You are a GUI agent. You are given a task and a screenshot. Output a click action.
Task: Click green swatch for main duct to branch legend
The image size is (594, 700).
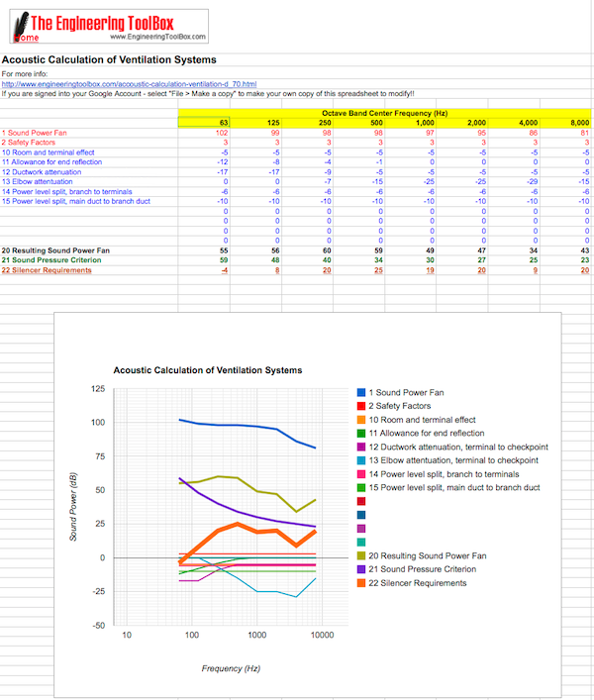coord(361,487)
